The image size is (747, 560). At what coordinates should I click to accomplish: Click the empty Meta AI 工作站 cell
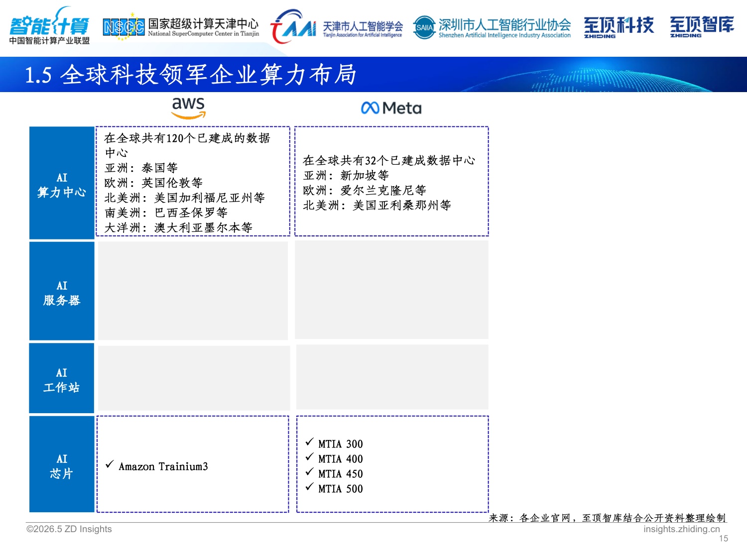[x=392, y=377]
